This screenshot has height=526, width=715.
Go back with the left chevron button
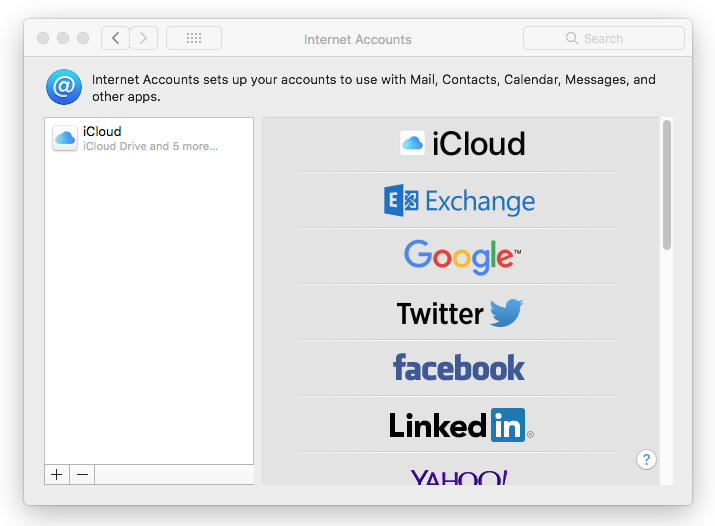[115, 38]
